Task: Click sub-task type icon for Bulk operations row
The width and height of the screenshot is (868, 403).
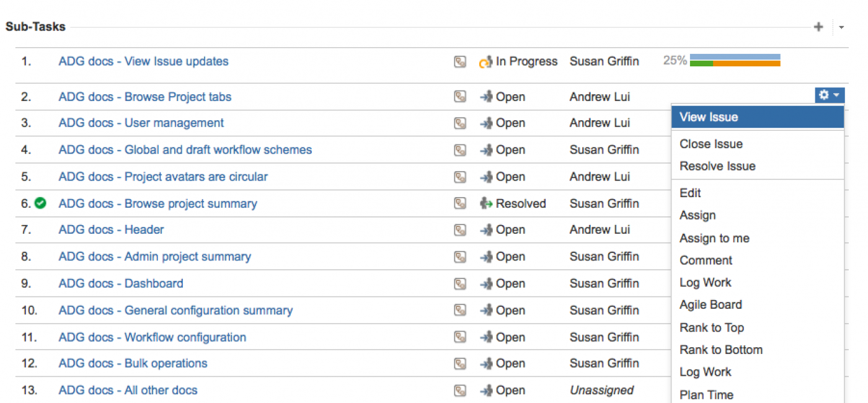Action: 459,363
